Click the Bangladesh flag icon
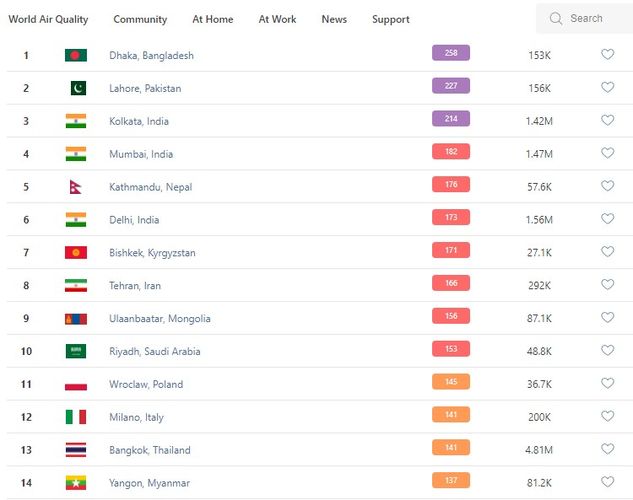The image size is (633, 500). [x=76, y=55]
